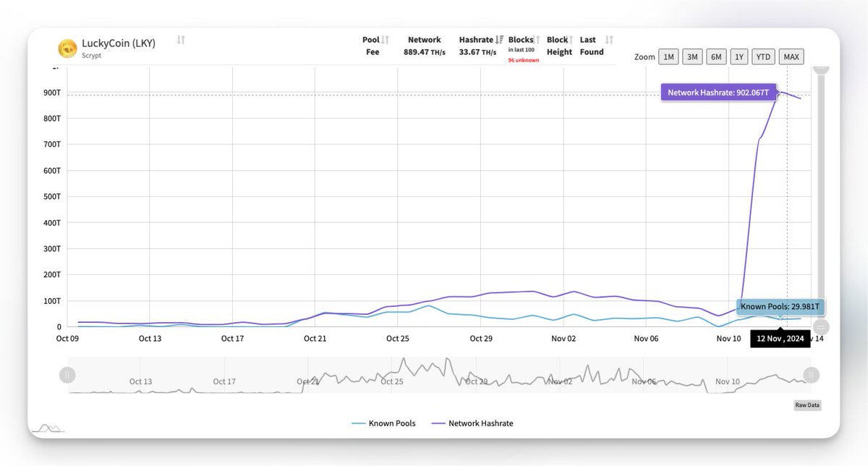Click the right navigator range handle

tap(812, 375)
